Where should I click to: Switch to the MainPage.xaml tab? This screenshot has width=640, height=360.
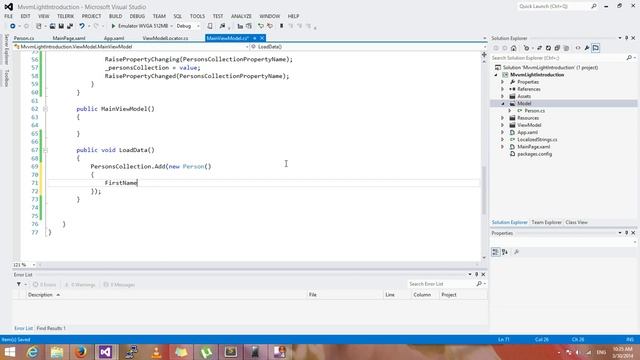point(69,38)
